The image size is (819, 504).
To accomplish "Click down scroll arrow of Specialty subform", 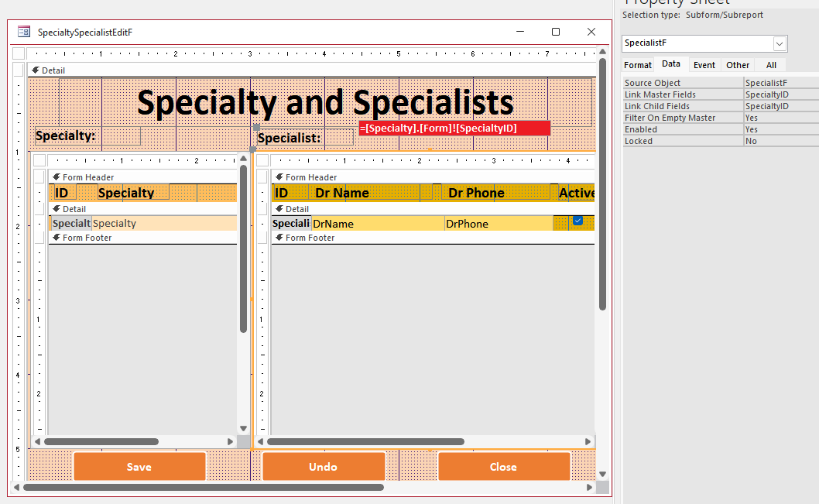I will pyautogui.click(x=243, y=428).
